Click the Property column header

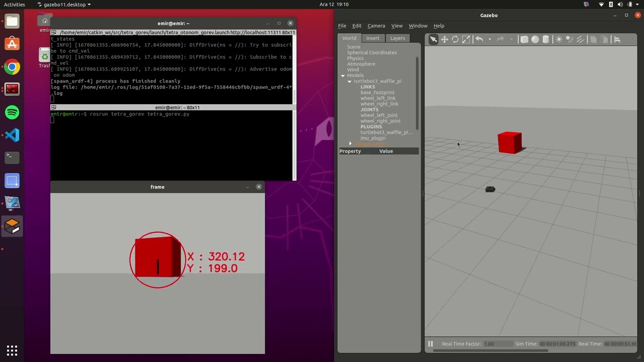tap(350, 151)
